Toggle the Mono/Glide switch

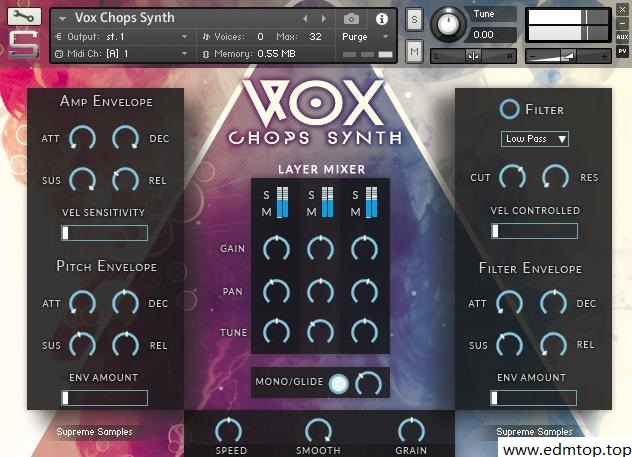(340, 382)
